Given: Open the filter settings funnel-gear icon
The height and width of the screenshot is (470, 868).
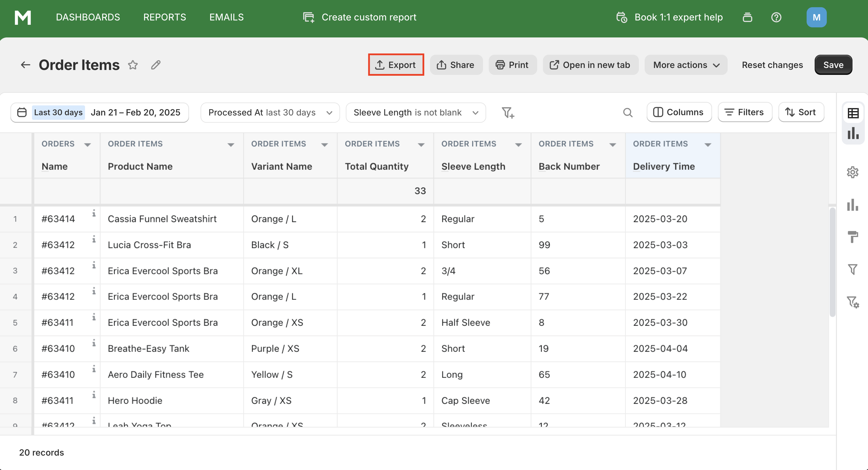Looking at the screenshot, I should click(852, 302).
